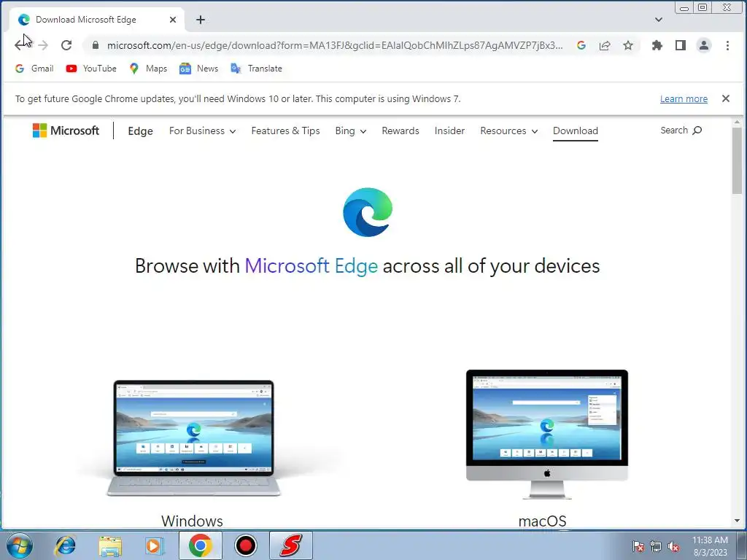This screenshot has height=560, width=747.
Task: Switch to the Chrome taskbar button
Action: (201, 545)
